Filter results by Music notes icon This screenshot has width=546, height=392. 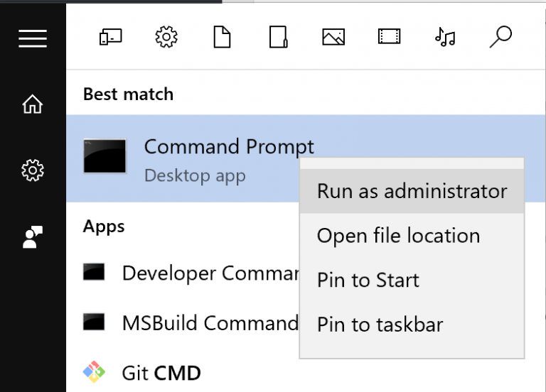point(445,37)
